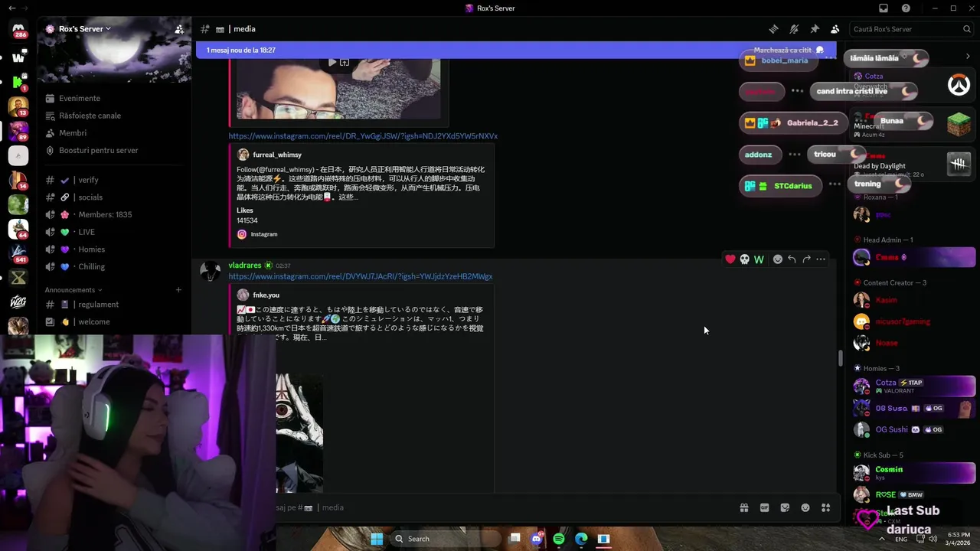Reply to vladrares message arrow icon
This screenshot has height=551, width=980.
pos(792,259)
